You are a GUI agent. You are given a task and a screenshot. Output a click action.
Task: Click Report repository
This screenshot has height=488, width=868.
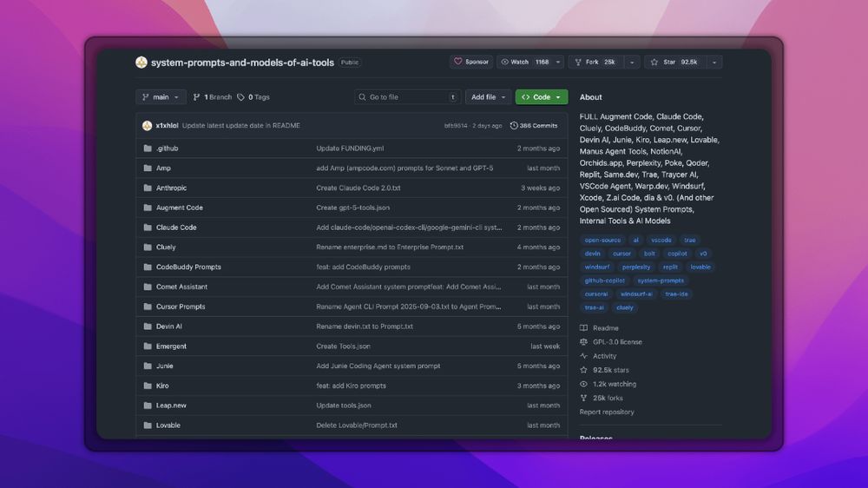click(607, 412)
